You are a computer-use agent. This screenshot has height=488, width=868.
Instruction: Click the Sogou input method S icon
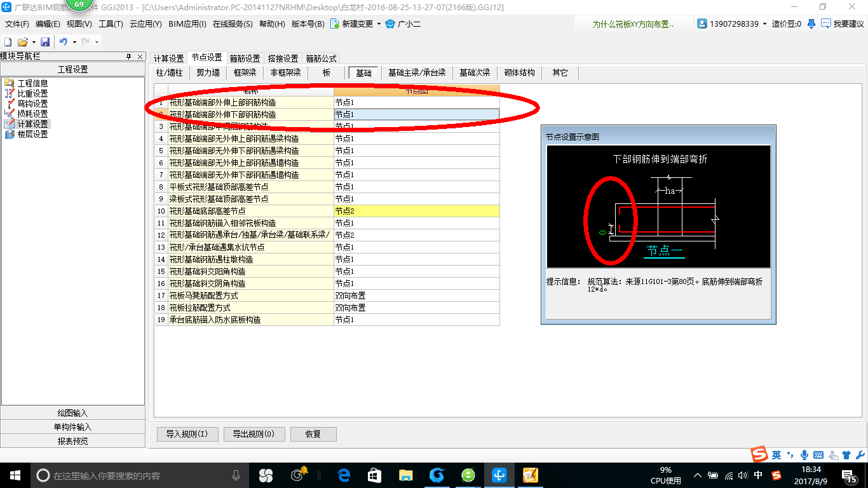[x=759, y=455]
